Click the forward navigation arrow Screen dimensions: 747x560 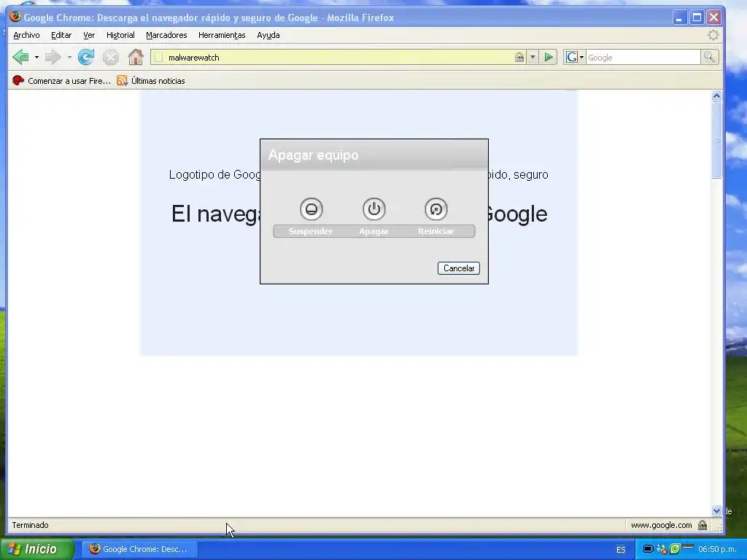[53, 58]
